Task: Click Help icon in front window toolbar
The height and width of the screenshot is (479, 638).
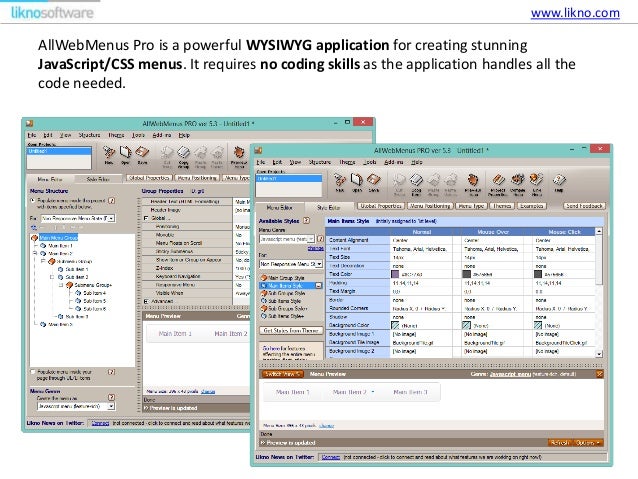Action: click(x=559, y=182)
